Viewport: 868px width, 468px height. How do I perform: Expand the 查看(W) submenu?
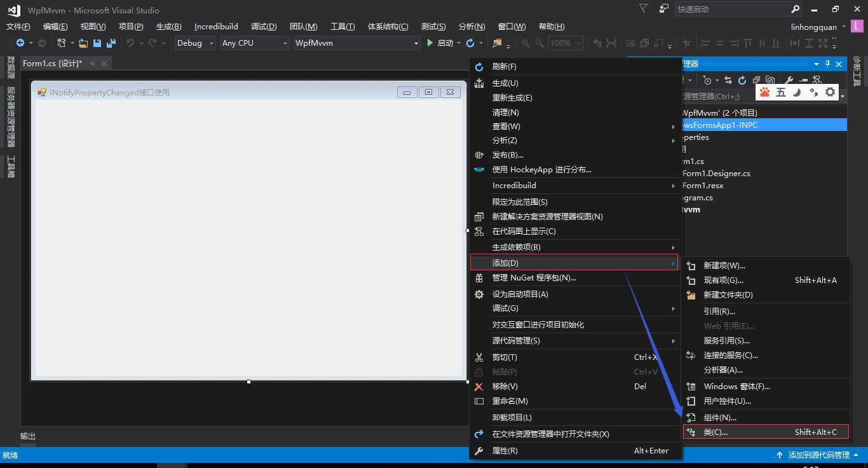pyautogui.click(x=574, y=126)
